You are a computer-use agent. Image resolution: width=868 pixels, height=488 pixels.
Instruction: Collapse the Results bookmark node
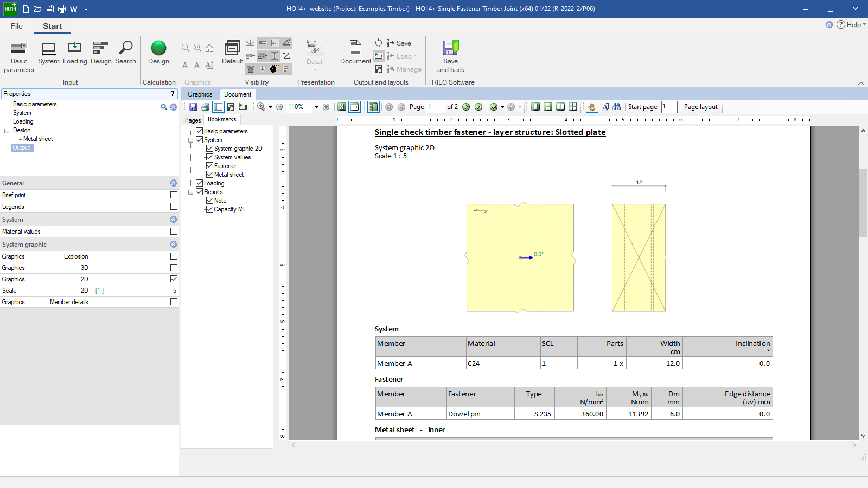[x=191, y=192]
